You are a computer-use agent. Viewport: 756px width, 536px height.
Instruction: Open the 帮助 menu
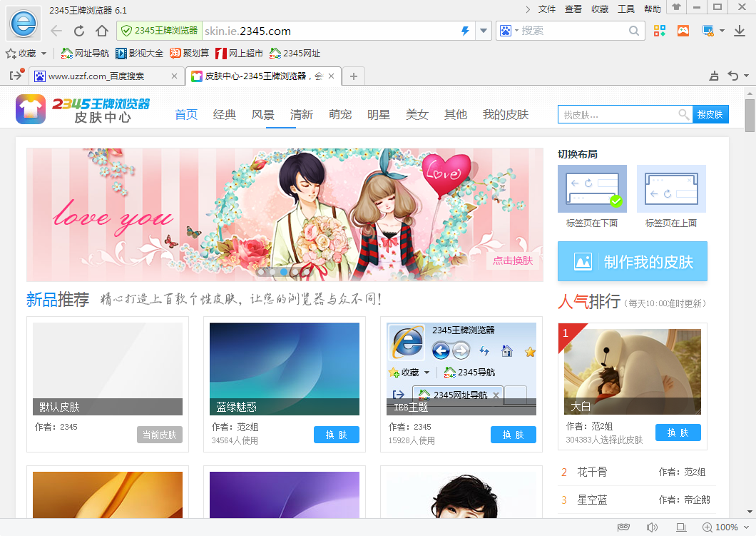pos(653,9)
